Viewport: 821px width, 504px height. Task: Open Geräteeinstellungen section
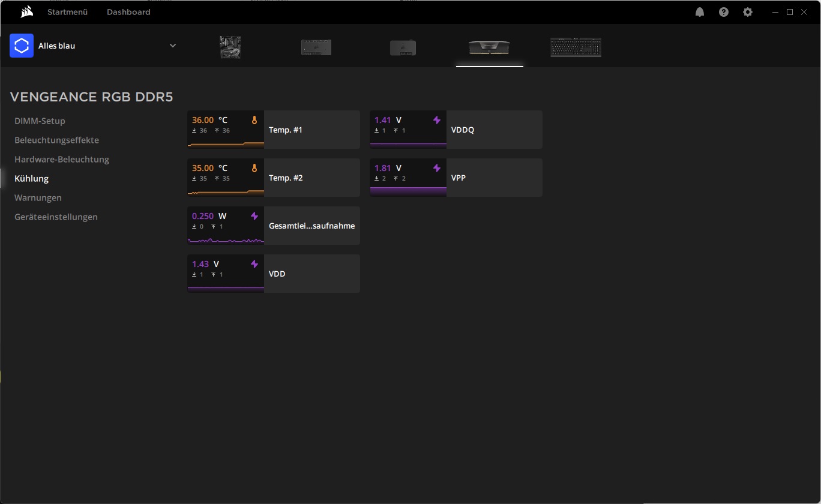[56, 217]
